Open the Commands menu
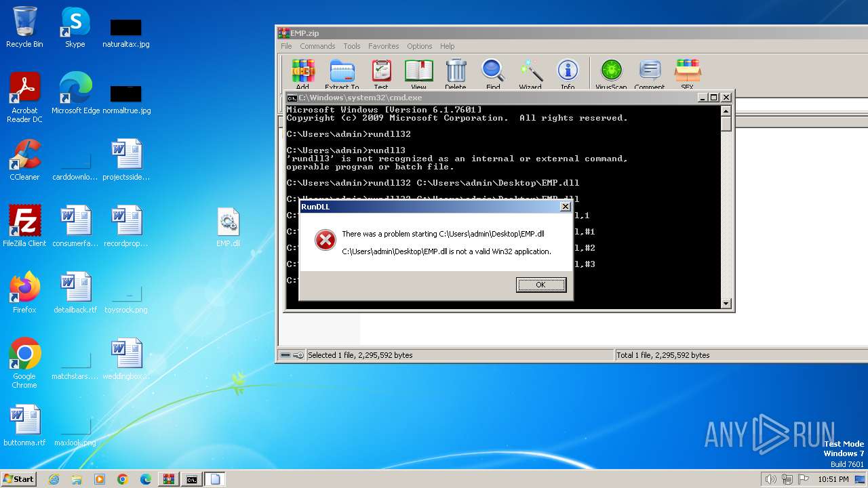The height and width of the screenshot is (488, 868). pos(317,46)
